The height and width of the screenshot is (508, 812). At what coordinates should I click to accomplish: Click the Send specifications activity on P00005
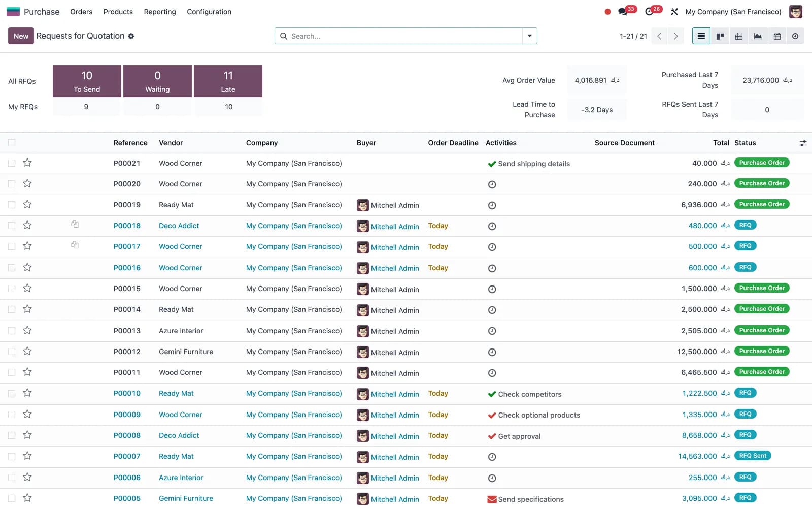click(x=525, y=499)
